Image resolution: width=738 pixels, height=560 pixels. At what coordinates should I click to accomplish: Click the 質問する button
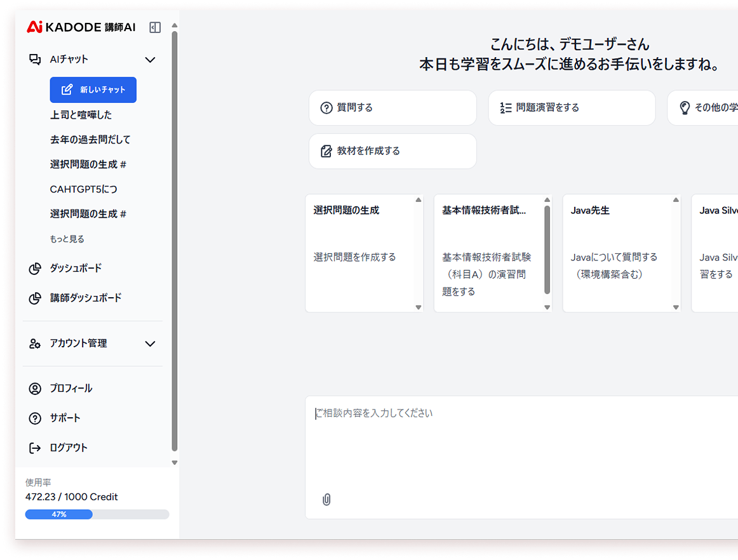pyautogui.click(x=392, y=108)
